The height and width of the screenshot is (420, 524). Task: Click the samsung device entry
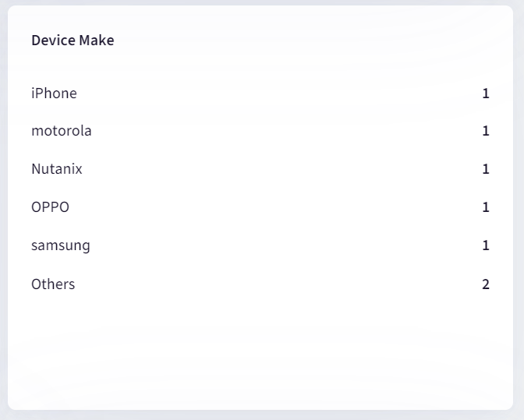tap(61, 245)
